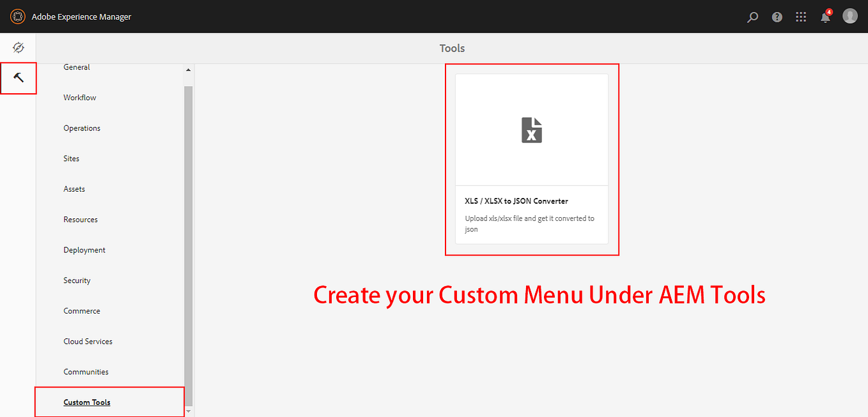Click the XLS file icon on the card
The width and height of the screenshot is (868, 417).
coord(531,129)
